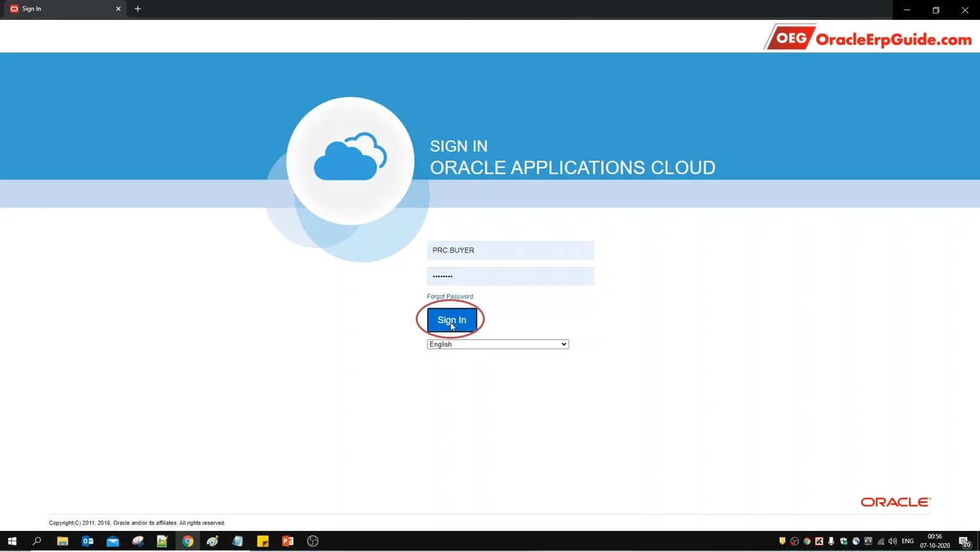Click the Chrome tray icon

(806, 541)
